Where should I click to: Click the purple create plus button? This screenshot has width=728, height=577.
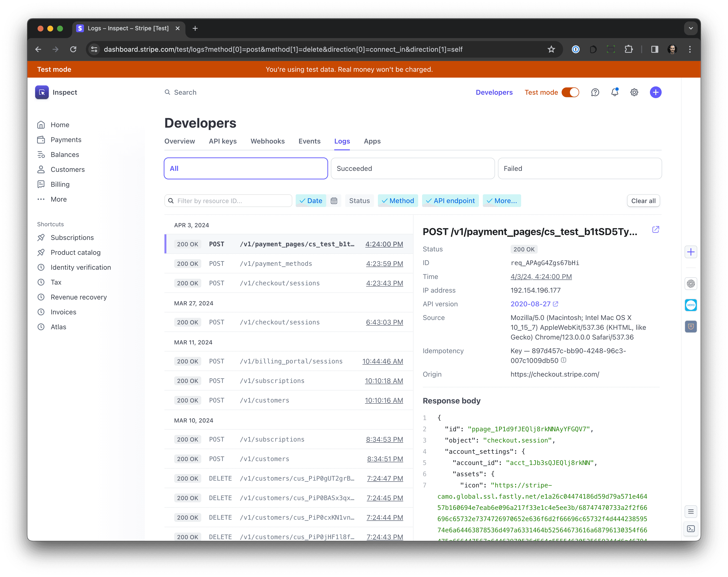pyautogui.click(x=655, y=92)
